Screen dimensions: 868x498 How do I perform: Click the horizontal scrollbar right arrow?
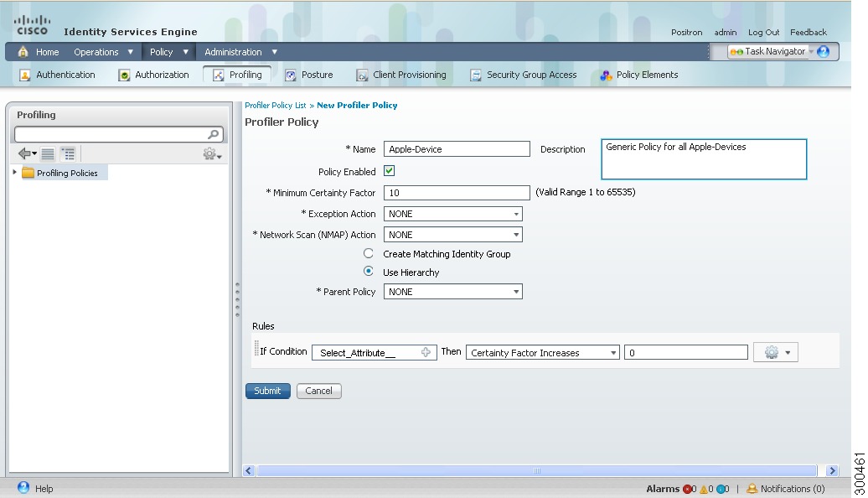(x=832, y=471)
